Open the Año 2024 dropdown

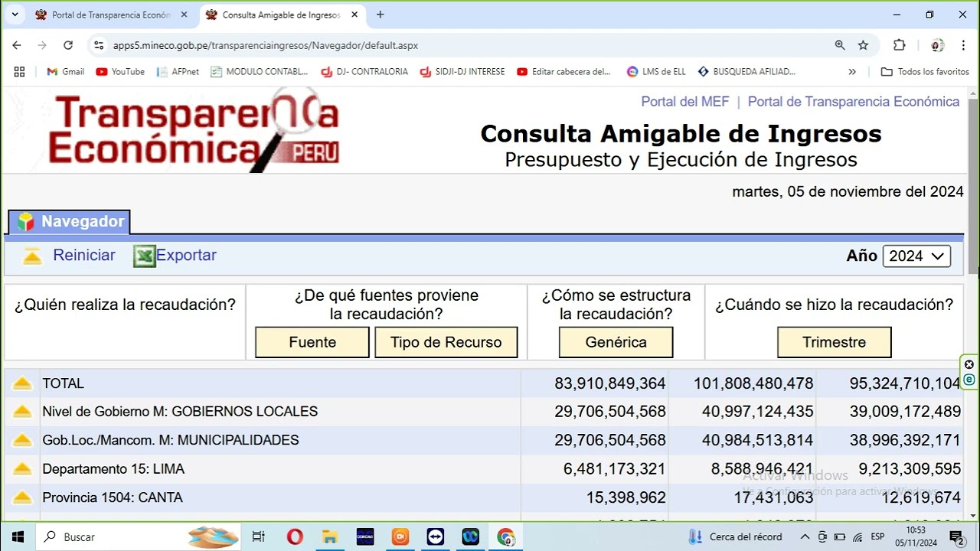(x=916, y=256)
